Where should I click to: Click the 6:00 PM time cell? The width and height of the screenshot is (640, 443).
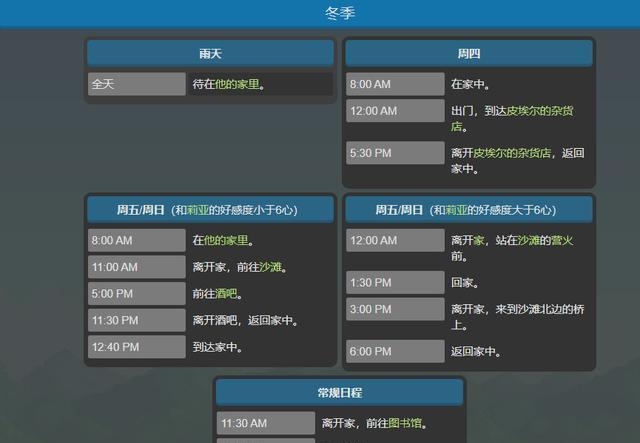coord(395,351)
